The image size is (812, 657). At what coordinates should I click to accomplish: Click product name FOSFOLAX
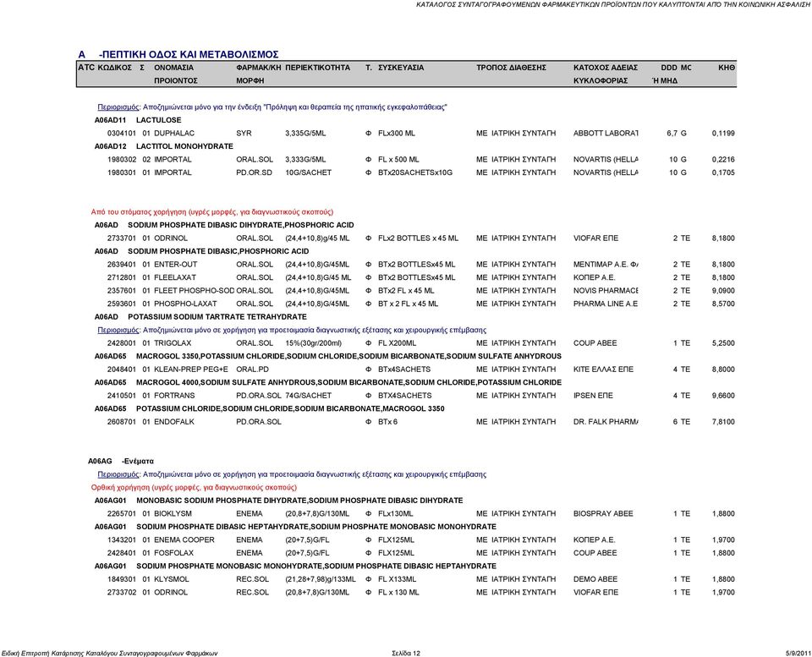pos(173,553)
